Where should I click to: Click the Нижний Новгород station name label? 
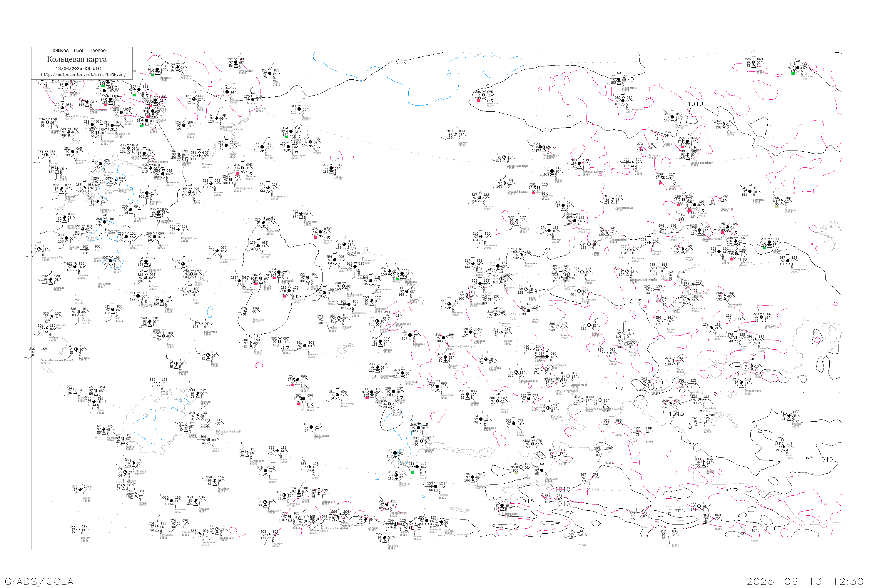pyautogui.click(x=76, y=116)
